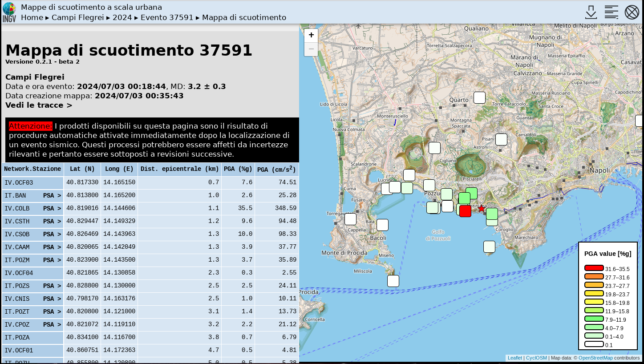The width and height of the screenshot is (644, 364).
Task: Open OpenStreetMap contributors link
Action: (x=595, y=358)
